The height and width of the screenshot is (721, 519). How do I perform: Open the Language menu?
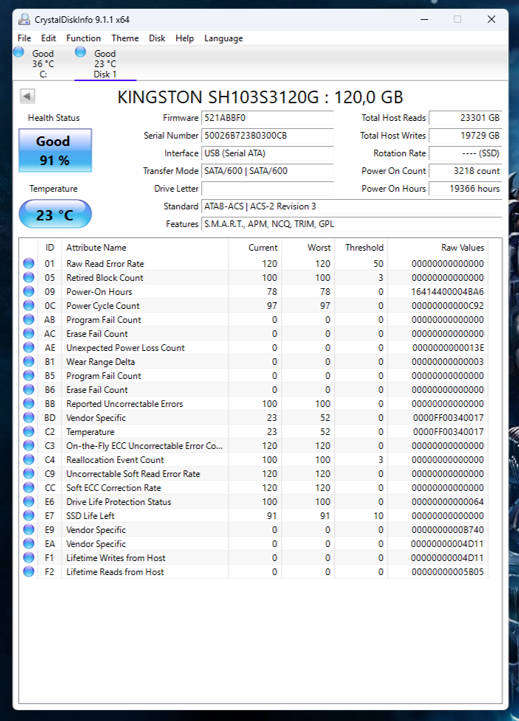[x=223, y=38]
